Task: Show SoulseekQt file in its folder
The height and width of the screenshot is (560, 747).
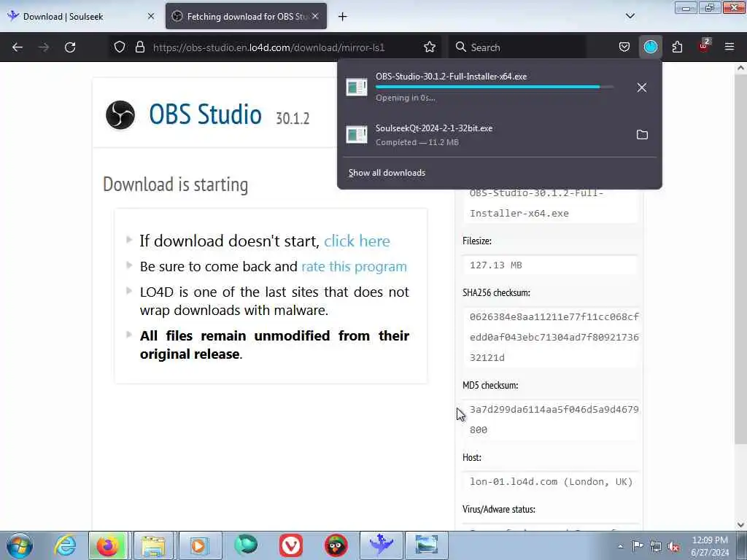Action: 642,135
